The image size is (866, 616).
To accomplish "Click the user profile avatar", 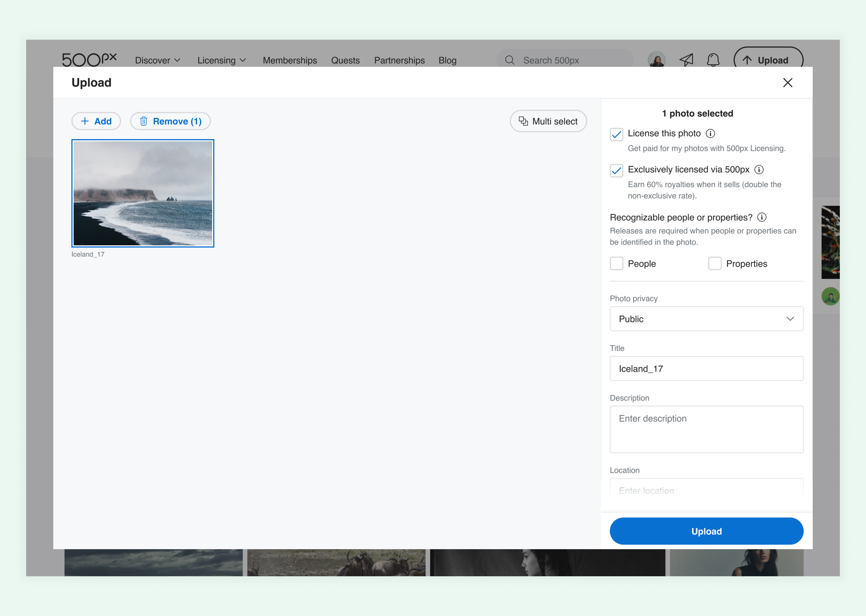I will (656, 60).
